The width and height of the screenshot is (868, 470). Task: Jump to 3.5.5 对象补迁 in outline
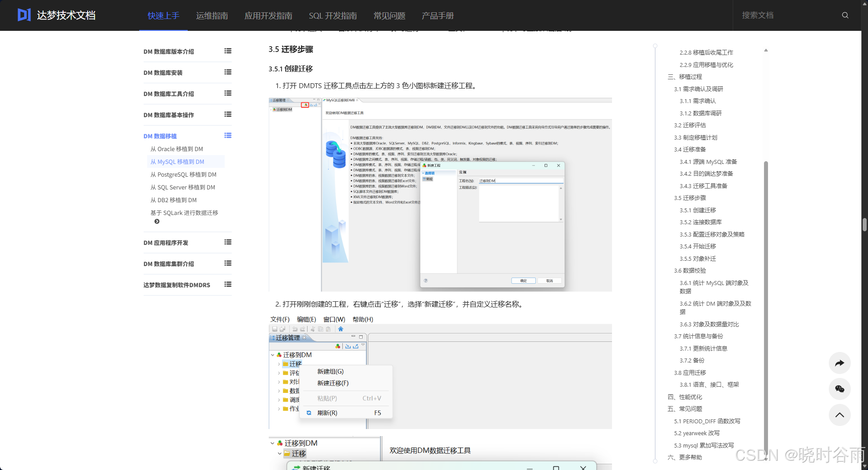click(x=697, y=259)
